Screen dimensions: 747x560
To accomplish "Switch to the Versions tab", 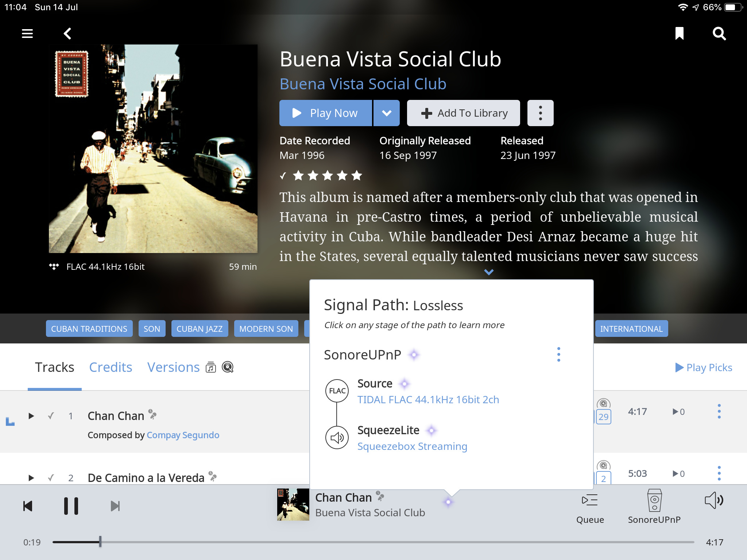I will click(174, 367).
